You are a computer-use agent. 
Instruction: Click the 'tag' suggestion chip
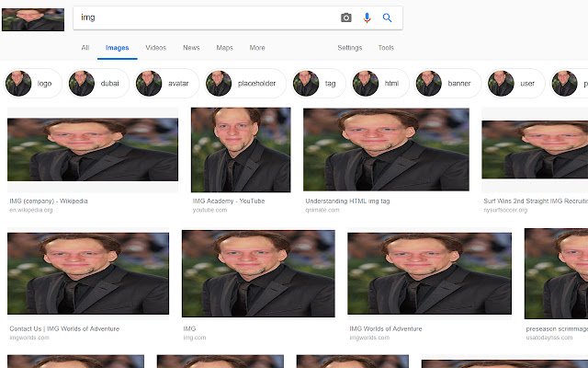pos(319,84)
